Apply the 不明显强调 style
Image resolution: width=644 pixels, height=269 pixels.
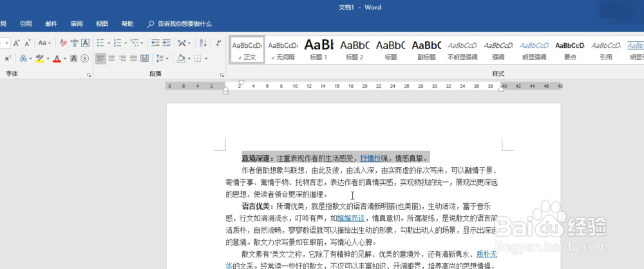(x=462, y=50)
